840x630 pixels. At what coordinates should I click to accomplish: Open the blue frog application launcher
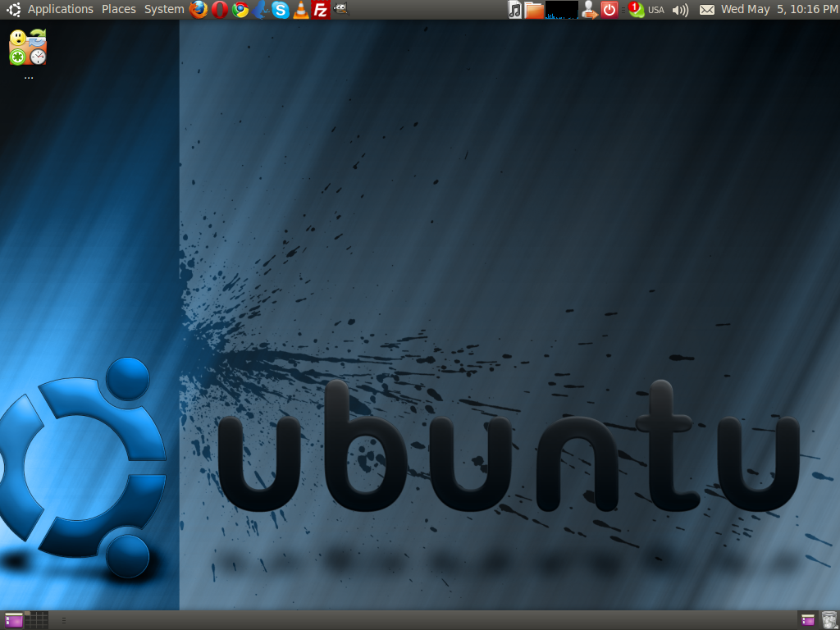pyautogui.click(x=260, y=10)
